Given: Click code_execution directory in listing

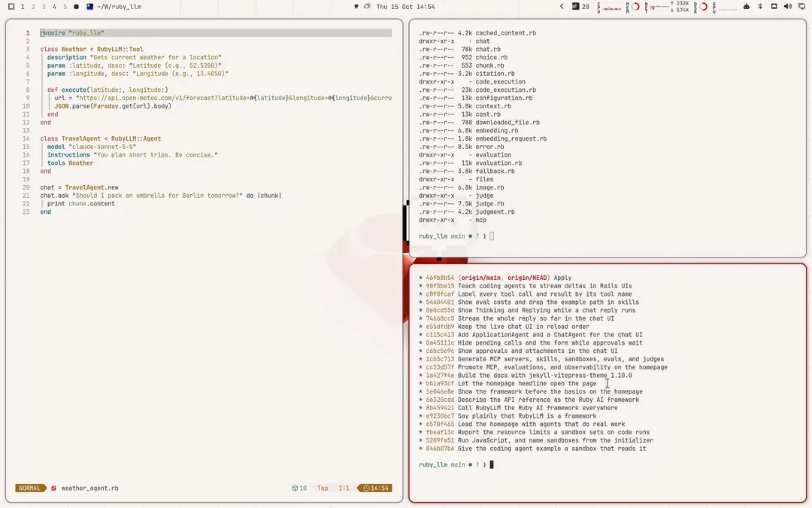Looking at the screenshot, I should tap(500, 82).
